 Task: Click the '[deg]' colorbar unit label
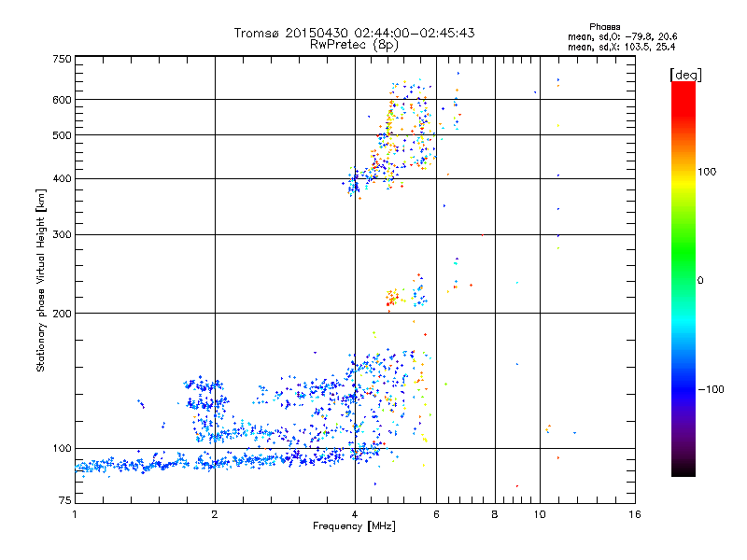[685, 75]
